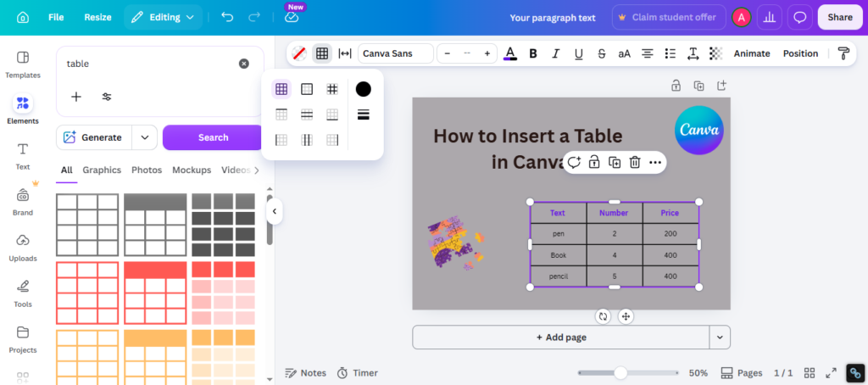This screenshot has height=385, width=868.
Task: Open the Projects sidebar panel
Action: click(23, 339)
